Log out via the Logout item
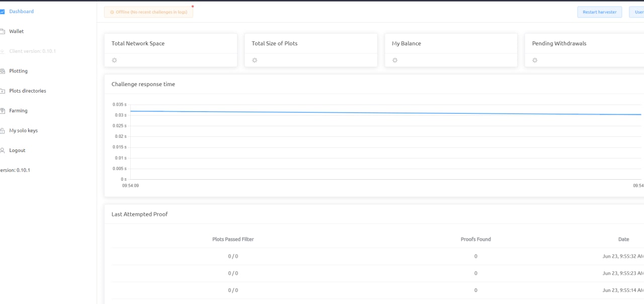 click(x=17, y=150)
